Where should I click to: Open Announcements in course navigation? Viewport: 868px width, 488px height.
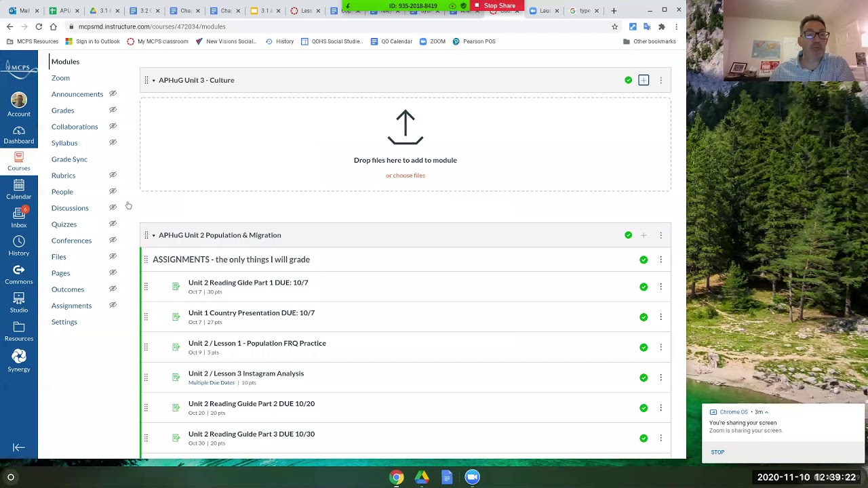point(77,94)
